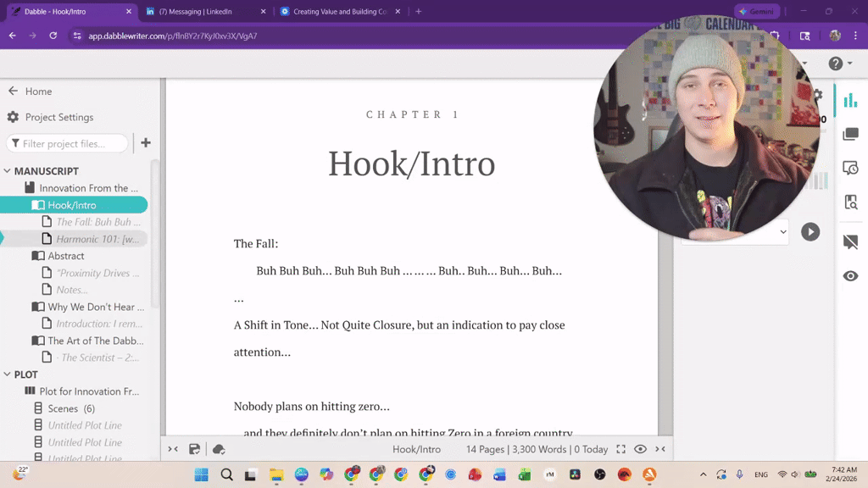Collapse the PLOT section
This screenshot has height=488, width=868.
tap(7, 374)
